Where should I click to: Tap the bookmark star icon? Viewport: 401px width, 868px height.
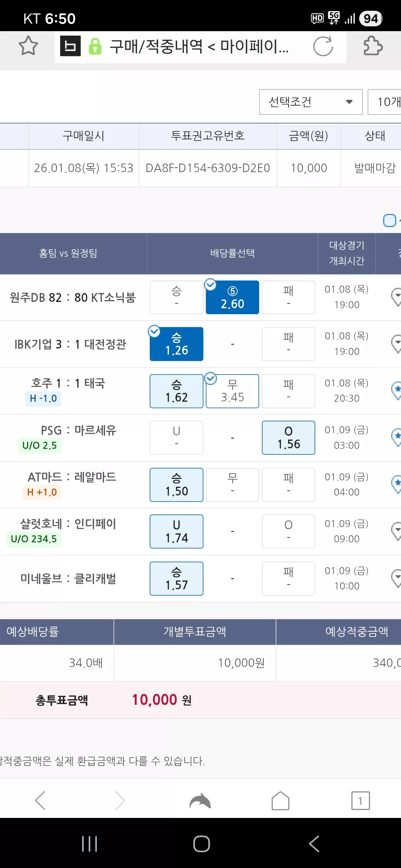pyautogui.click(x=28, y=46)
